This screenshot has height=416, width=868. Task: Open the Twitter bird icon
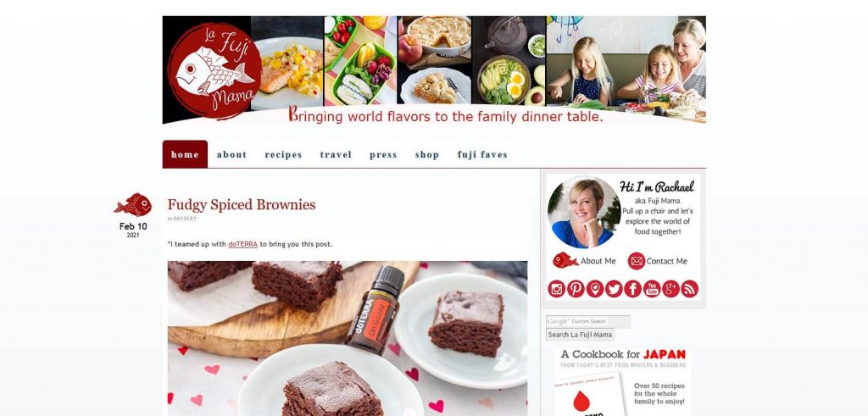[x=614, y=289]
